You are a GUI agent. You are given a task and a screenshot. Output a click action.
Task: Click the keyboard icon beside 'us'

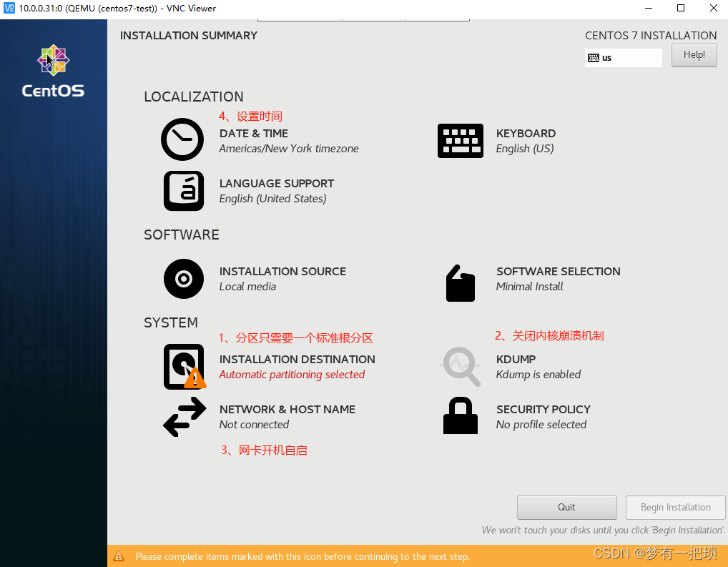tap(594, 58)
